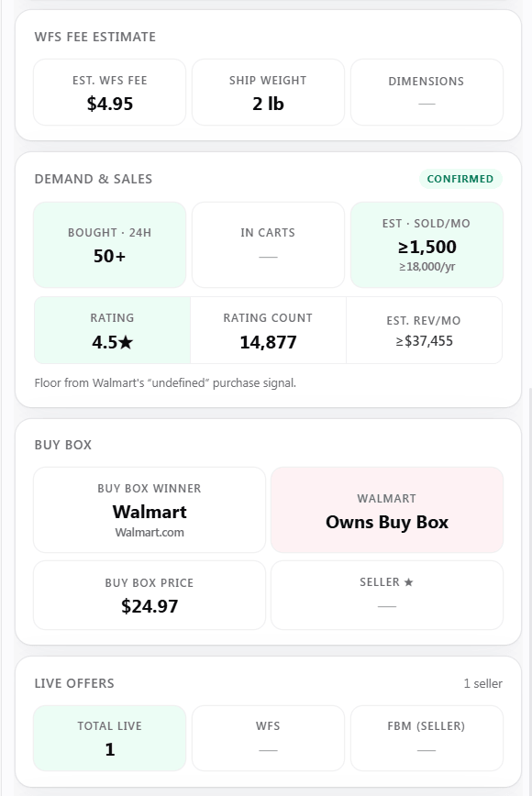Click the FBM (Seller) offers tile
532x796 pixels.
click(x=427, y=738)
